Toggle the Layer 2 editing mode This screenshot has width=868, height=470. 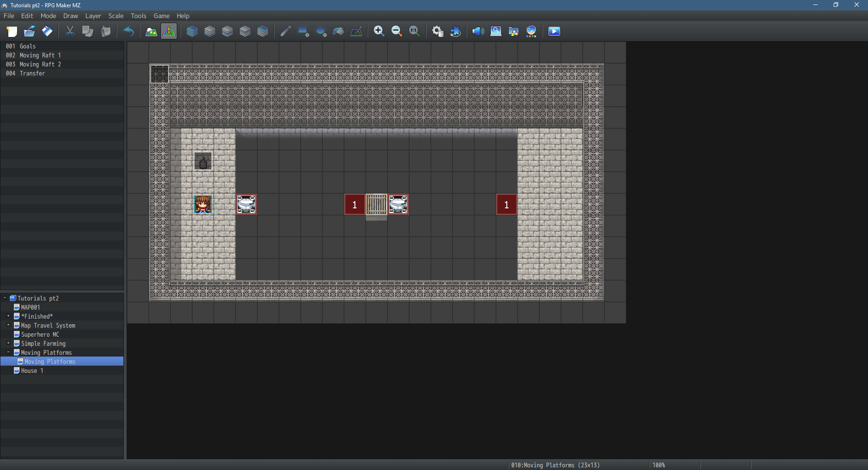pos(227,31)
